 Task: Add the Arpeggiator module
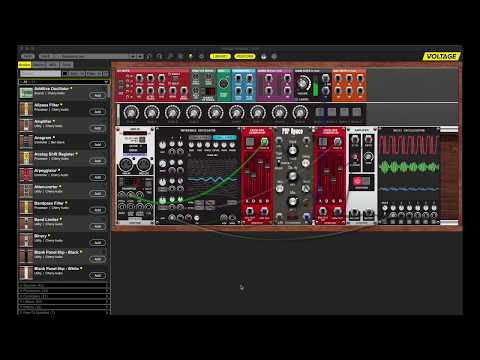(97, 177)
